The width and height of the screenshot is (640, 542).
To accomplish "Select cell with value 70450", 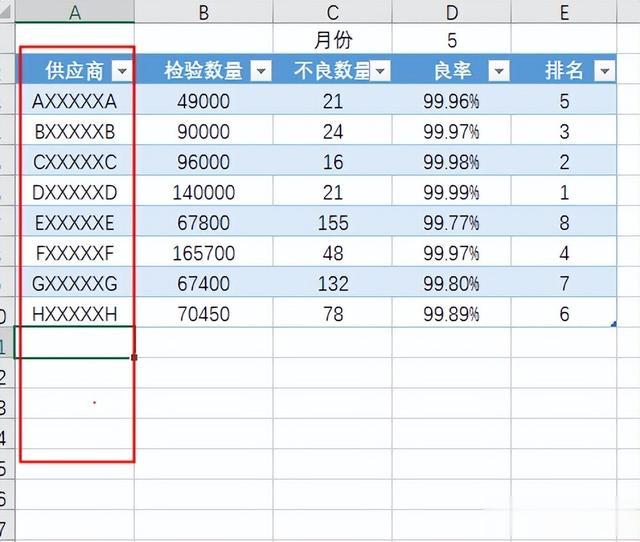I will point(204,313).
